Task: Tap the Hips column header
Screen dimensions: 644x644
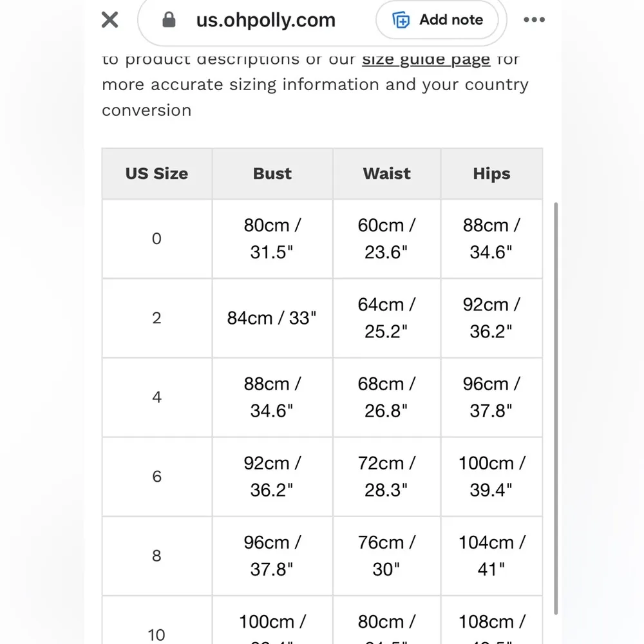Action: pos(491,174)
